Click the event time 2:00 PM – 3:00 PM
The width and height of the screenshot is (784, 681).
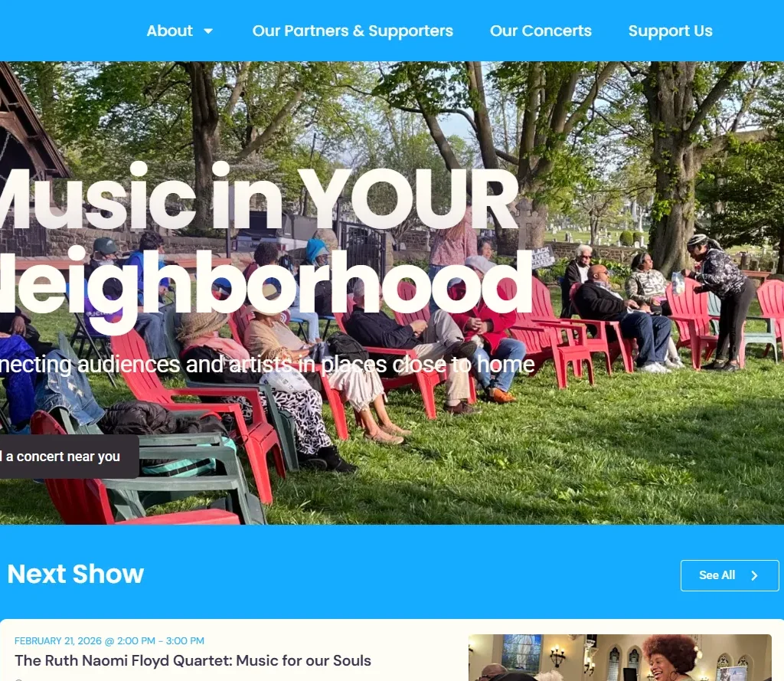click(161, 640)
